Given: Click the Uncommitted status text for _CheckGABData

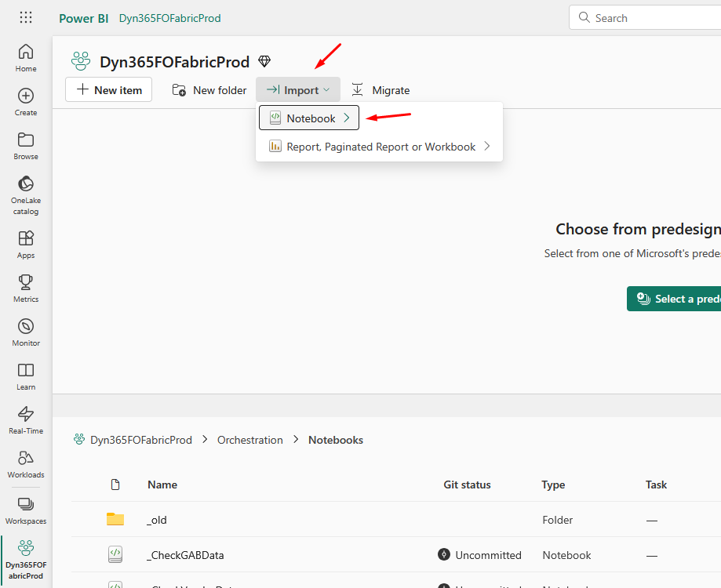Looking at the screenshot, I should 488,555.
